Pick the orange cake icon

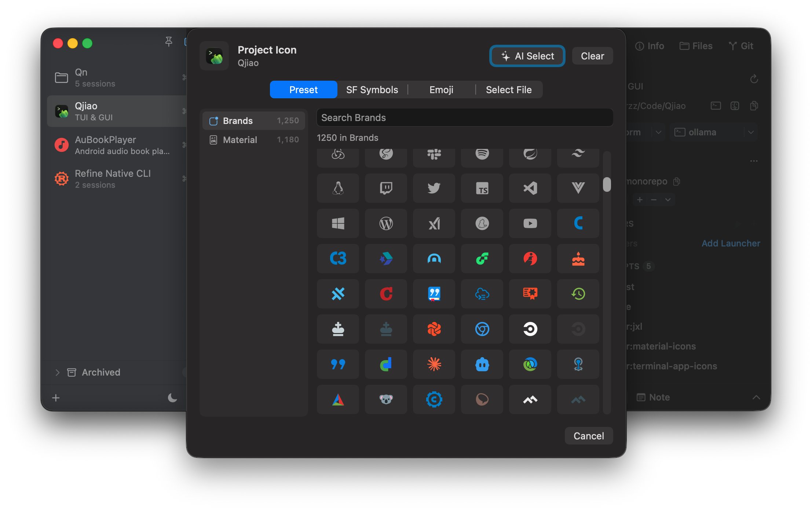tap(578, 259)
